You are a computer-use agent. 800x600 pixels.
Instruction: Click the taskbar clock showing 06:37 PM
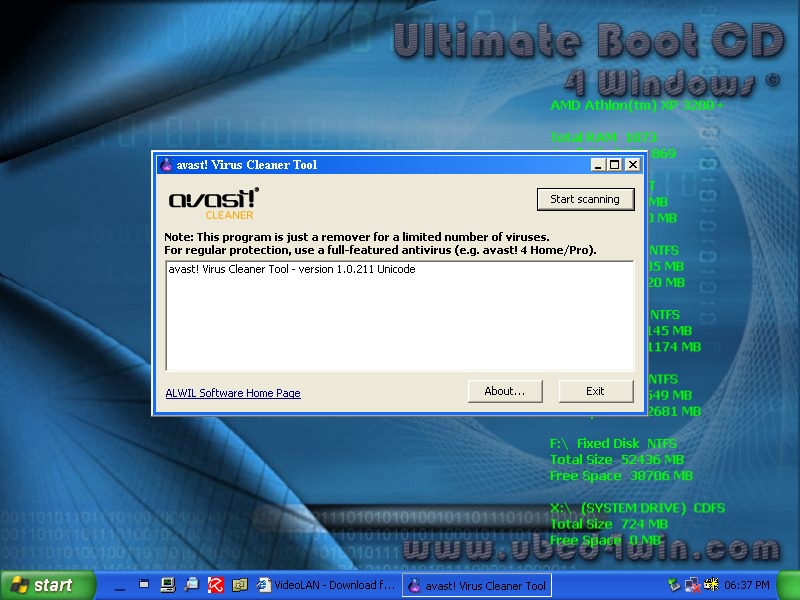coord(747,585)
